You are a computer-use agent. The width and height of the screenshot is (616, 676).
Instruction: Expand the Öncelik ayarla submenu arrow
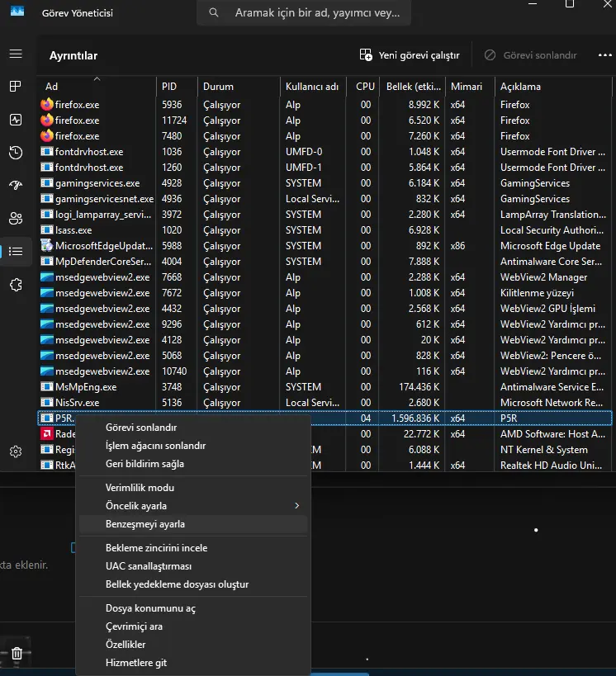click(296, 505)
